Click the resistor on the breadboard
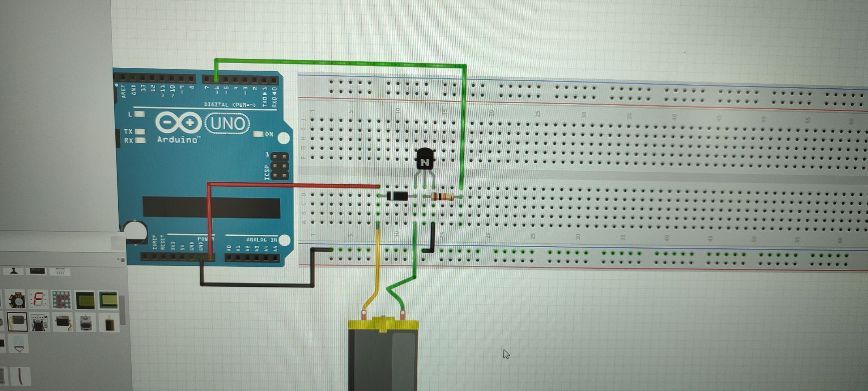868x391 pixels. coord(442,197)
